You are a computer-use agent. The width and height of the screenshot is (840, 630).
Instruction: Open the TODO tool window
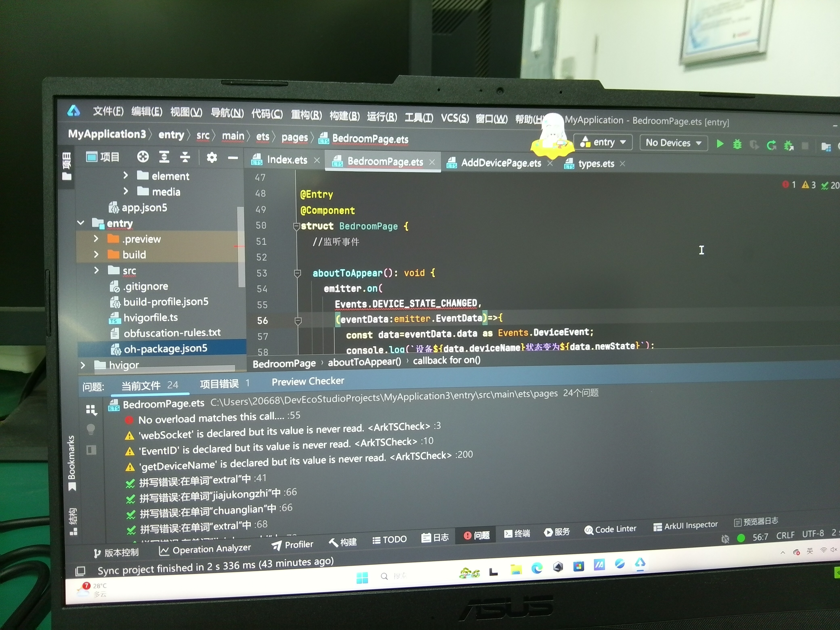tap(389, 540)
